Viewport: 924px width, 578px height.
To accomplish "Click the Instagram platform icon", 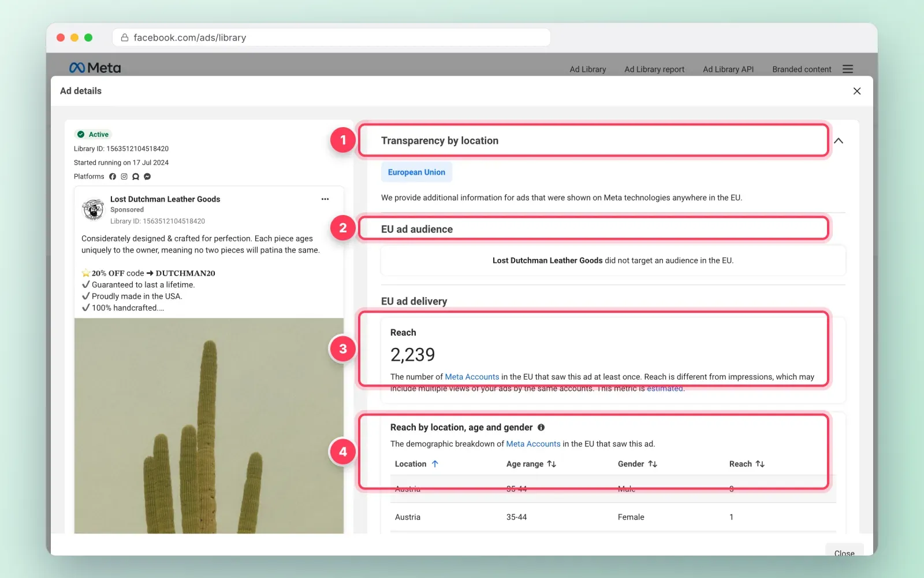I will click(x=124, y=177).
